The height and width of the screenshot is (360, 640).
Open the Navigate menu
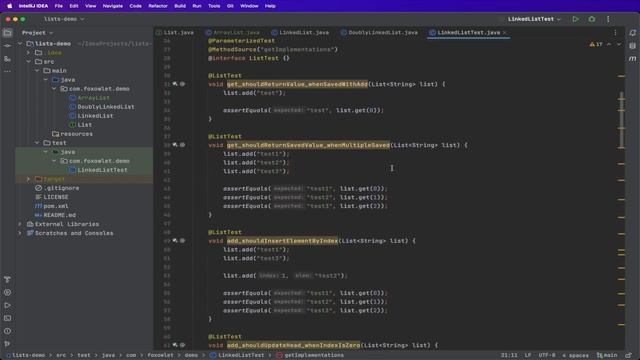pyautogui.click(x=113, y=6)
